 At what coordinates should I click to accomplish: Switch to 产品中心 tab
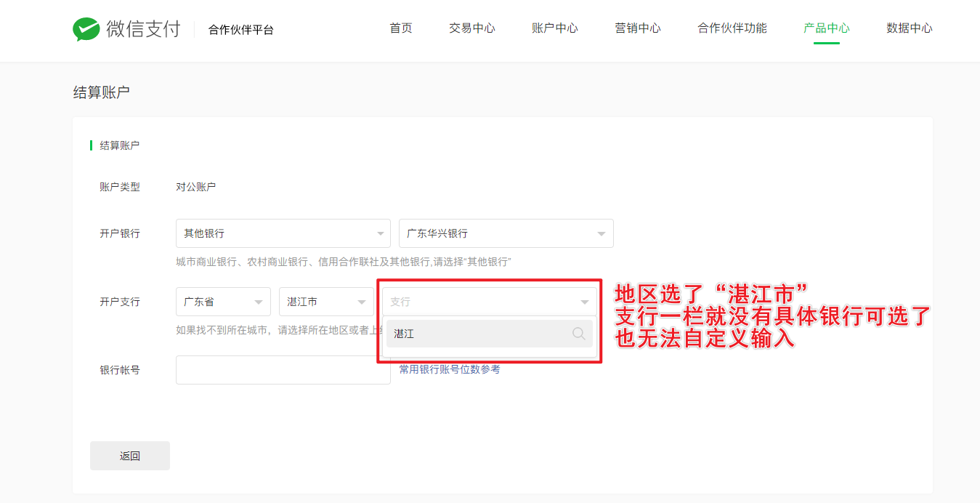pyautogui.click(x=827, y=28)
